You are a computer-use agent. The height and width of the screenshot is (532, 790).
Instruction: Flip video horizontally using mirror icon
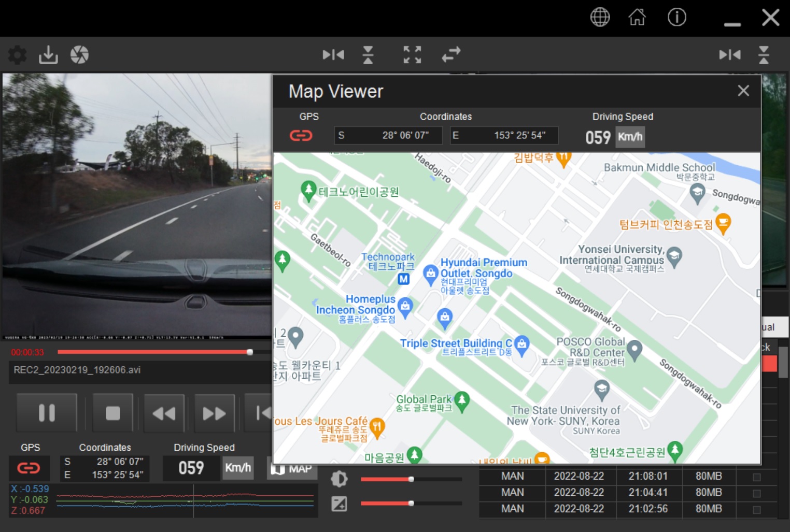tap(333, 54)
